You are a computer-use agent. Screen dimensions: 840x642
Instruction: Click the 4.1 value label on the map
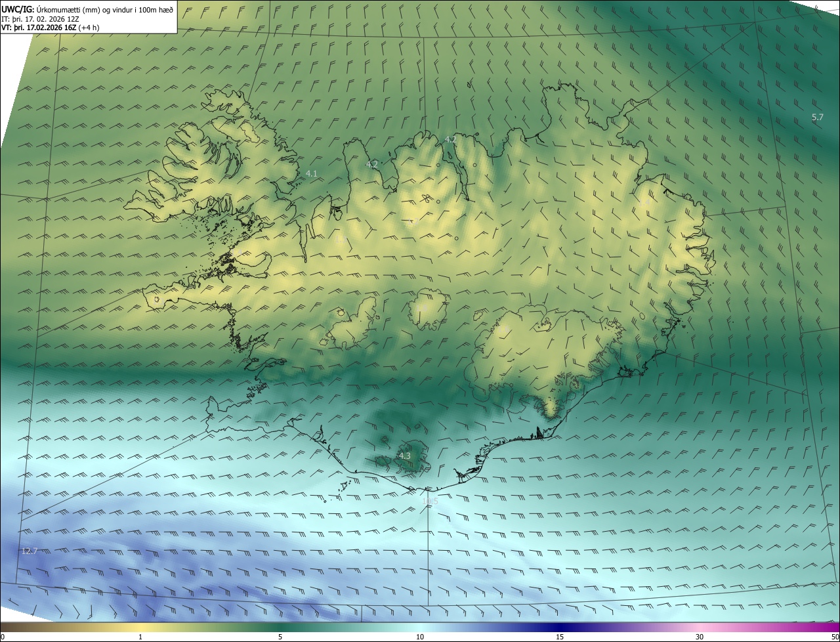point(312,173)
